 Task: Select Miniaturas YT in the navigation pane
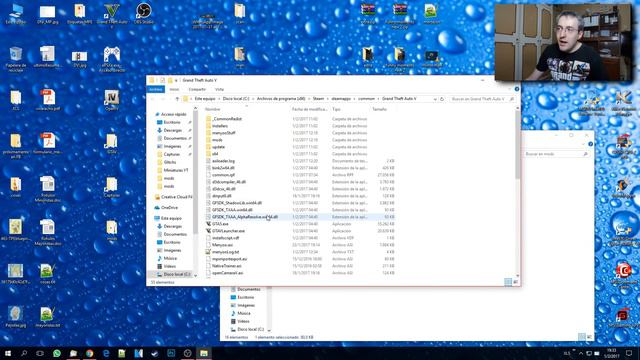(x=175, y=170)
